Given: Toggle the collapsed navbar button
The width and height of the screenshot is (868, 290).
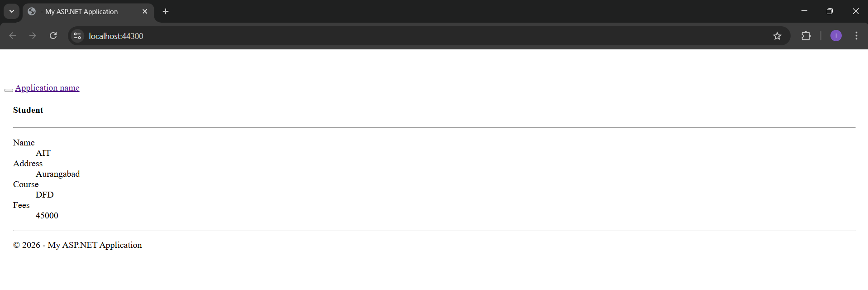Looking at the screenshot, I should [x=9, y=90].
